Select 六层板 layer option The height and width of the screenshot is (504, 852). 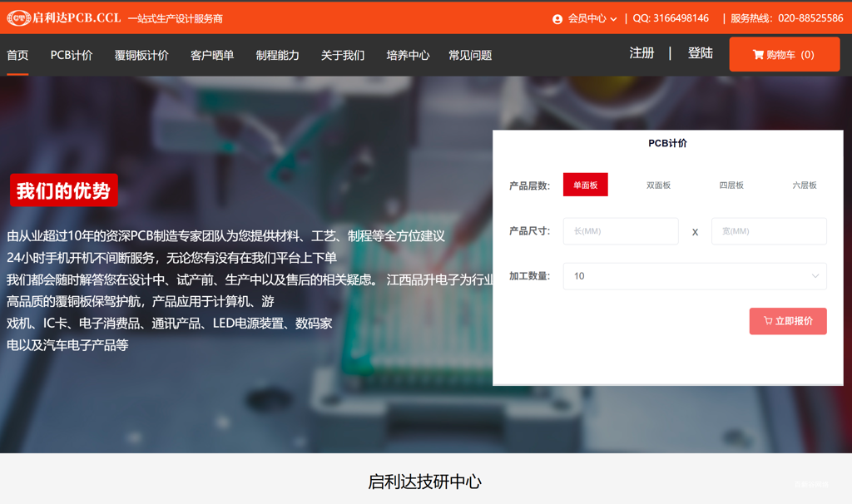[805, 185]
